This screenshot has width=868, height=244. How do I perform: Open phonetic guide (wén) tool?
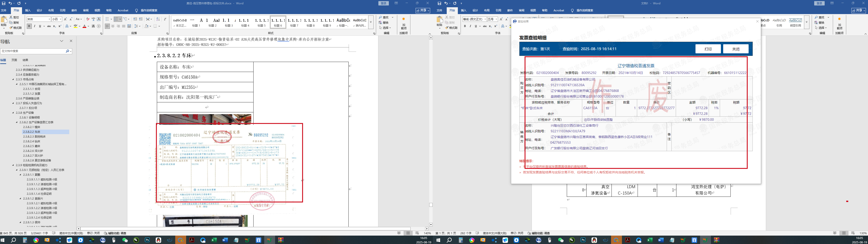[x=93, y=19]
